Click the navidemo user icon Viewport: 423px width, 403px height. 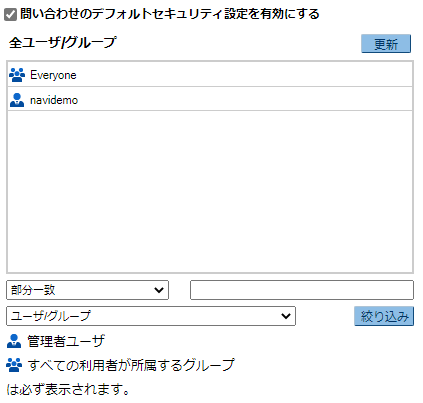click(x=17, y=100)
